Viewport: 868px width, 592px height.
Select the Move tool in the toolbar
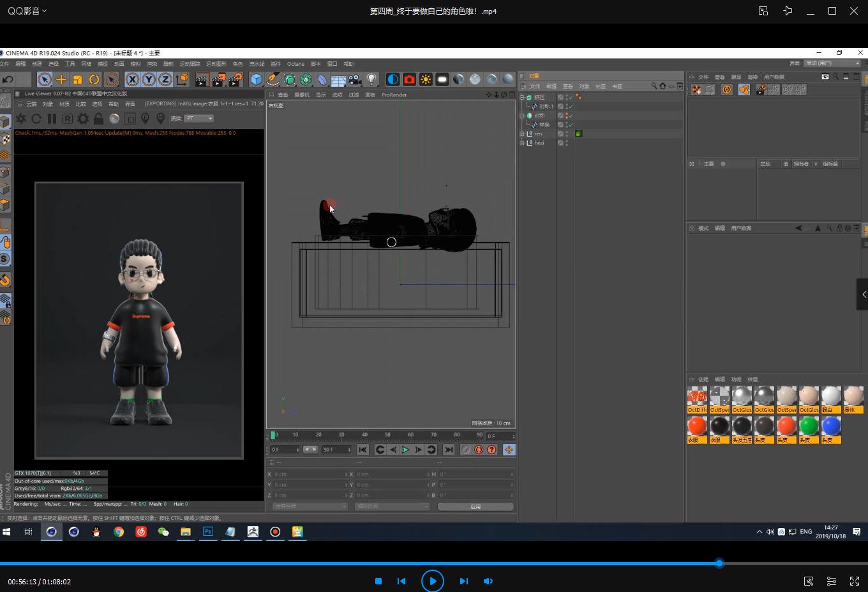(x=61, y=79)
